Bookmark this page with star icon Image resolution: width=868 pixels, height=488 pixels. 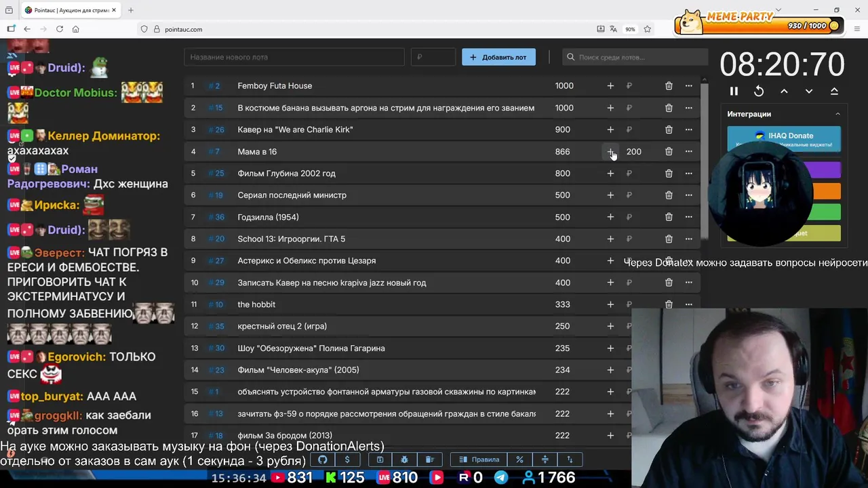point(648,29)
